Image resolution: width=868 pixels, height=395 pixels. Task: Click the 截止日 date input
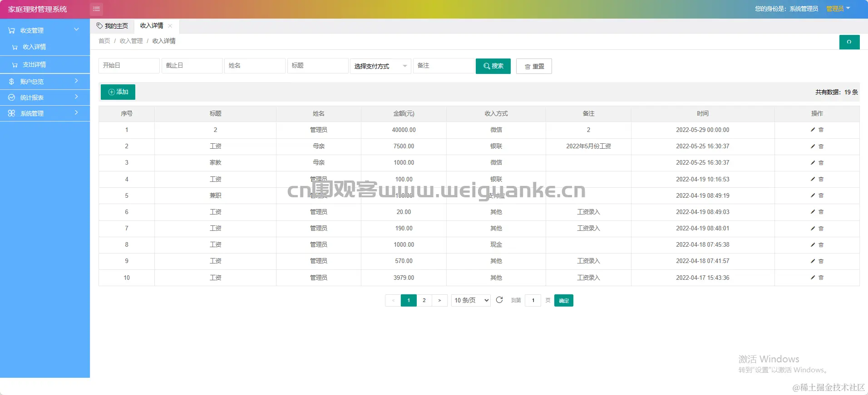point(192,66)
